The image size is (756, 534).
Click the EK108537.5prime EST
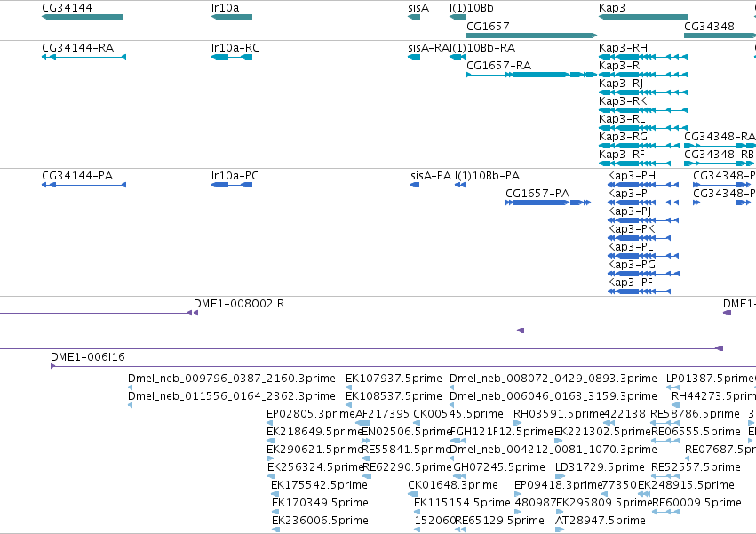click(394, 396)
